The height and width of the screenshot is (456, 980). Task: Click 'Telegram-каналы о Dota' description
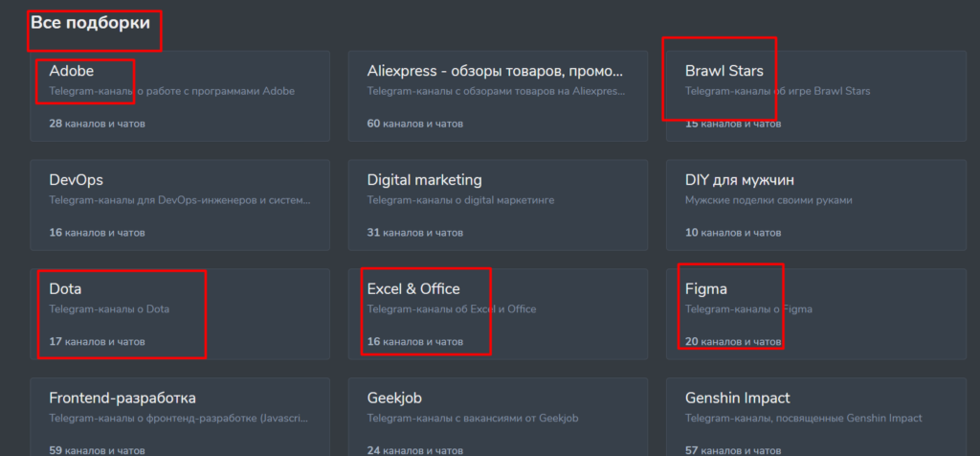109,309
